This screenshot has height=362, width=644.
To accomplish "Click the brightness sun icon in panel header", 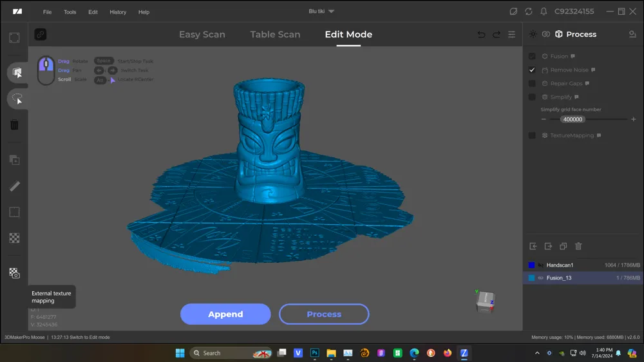I will [x=533, y=34].
